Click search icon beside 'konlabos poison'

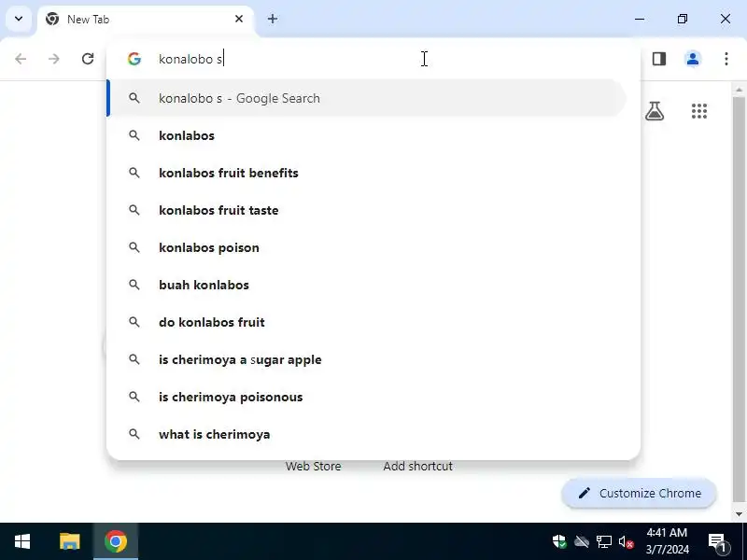(x=134, y=247)
